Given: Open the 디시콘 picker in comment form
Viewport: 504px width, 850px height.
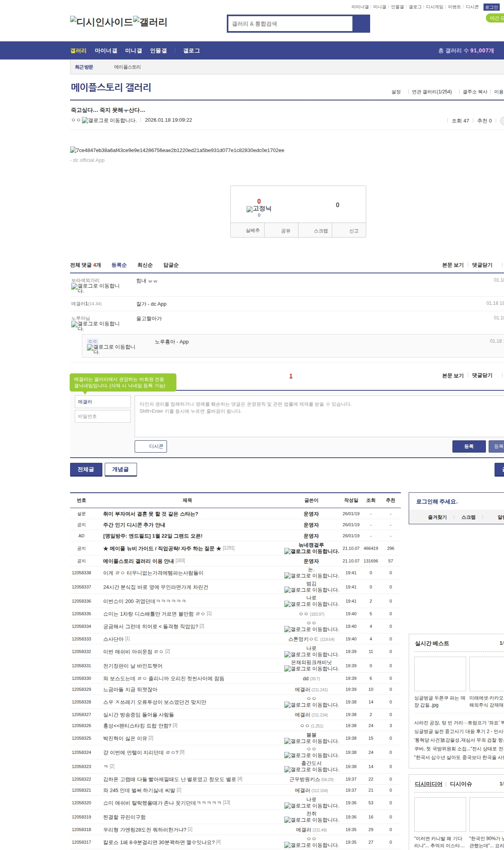Looking at the screenshot, I should point(151,446).
